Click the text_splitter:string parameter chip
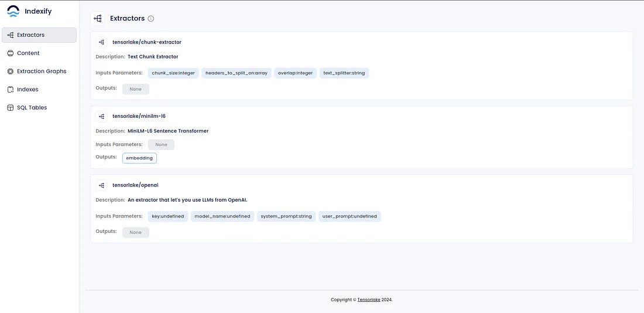This screenshot has width=644, height=313. point(344,73)
